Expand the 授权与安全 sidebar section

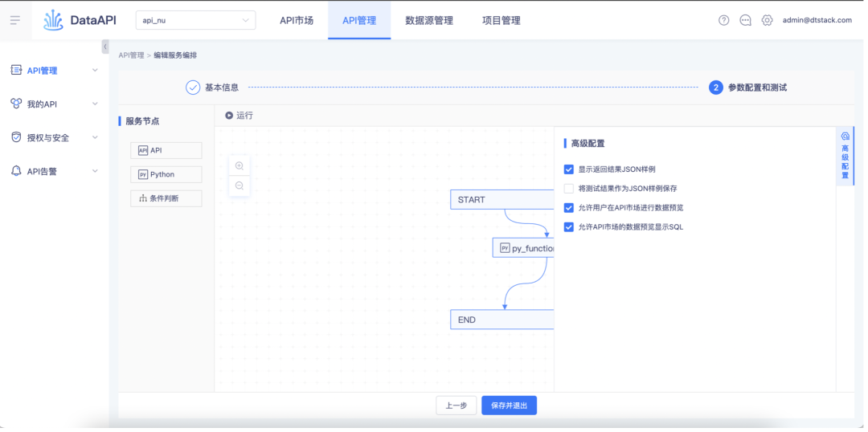tap(55, 137)
